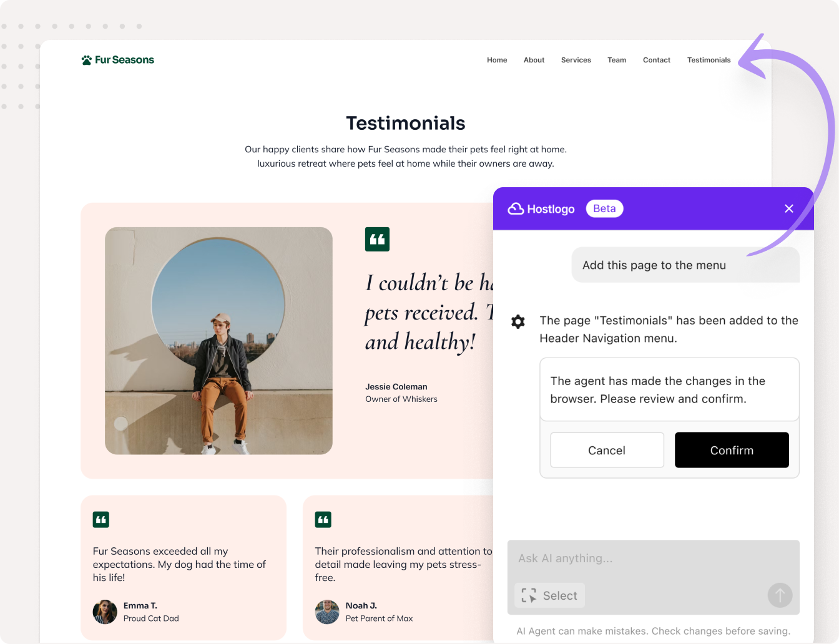Navigate to the Team page
This screenshot has width=839, height=644.
click(x=617, y=60)
